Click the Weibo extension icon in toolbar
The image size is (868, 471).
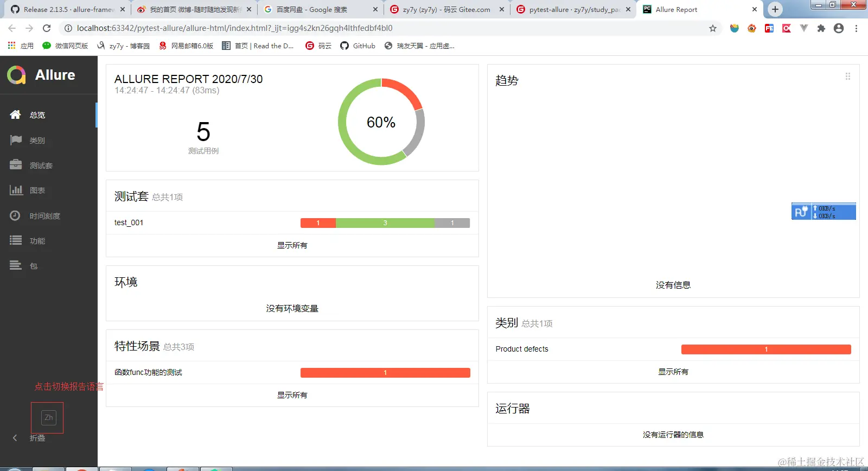point(752,28)
